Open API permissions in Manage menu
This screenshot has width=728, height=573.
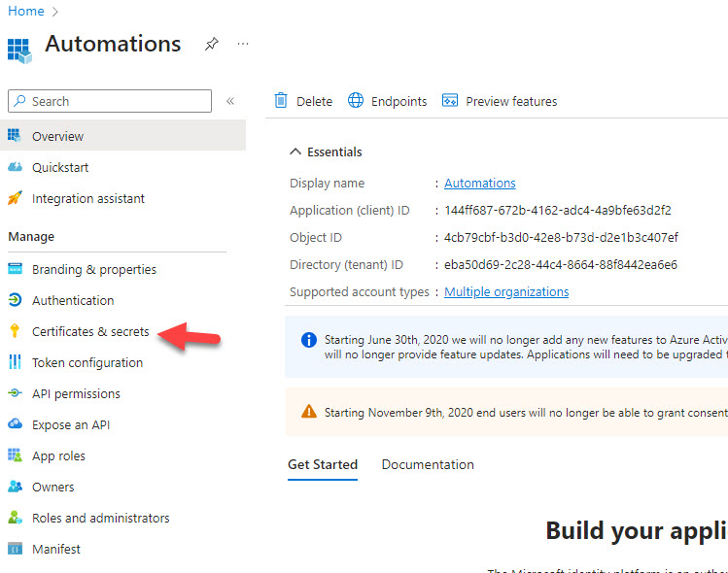click(76, 393)
